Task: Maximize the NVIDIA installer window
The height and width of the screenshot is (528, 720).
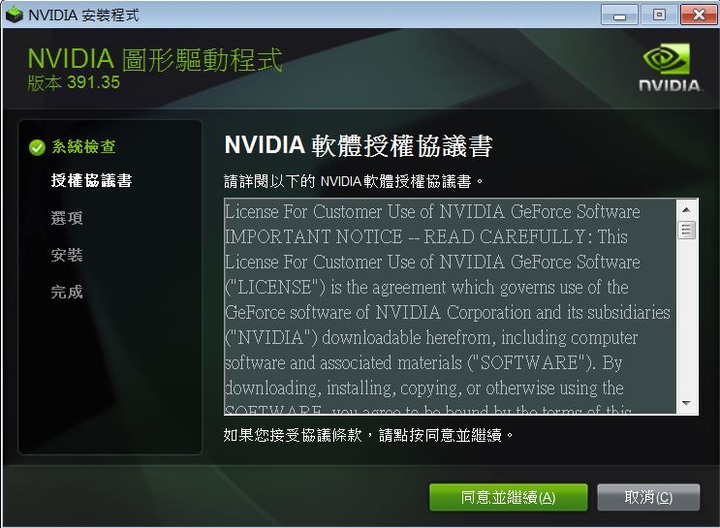Action: pyautogui.click(x=659, y=15)
